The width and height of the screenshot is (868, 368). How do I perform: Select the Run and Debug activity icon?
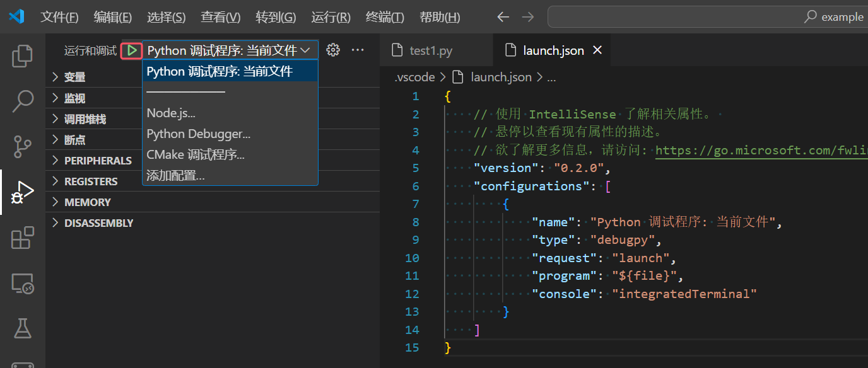click(23, 192)
